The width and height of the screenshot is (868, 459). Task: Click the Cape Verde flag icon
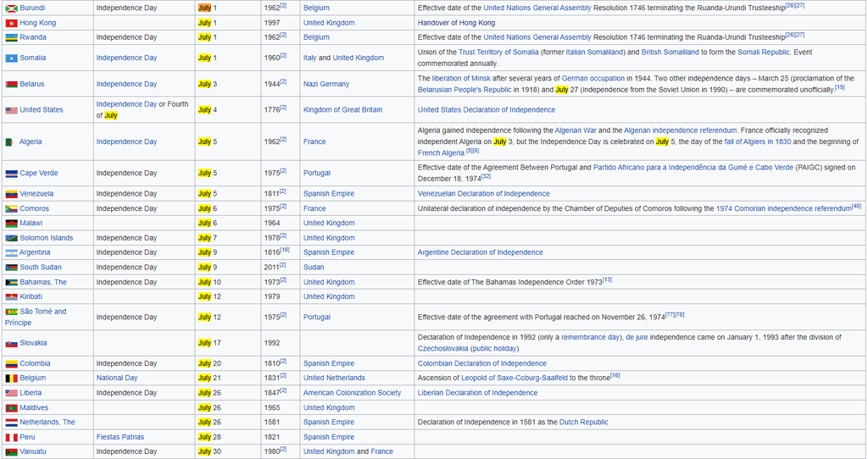click(11, 173)
